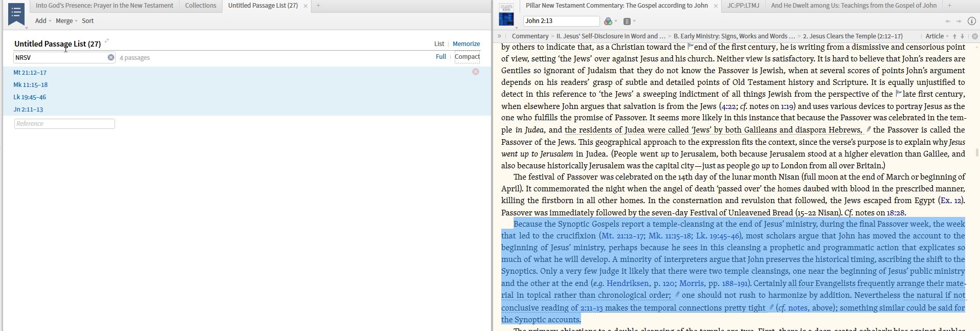Image resolution: width=980 pixels, height=331 pixels.
Task: Clear the NRSV version field
Action: pos(111,57)
